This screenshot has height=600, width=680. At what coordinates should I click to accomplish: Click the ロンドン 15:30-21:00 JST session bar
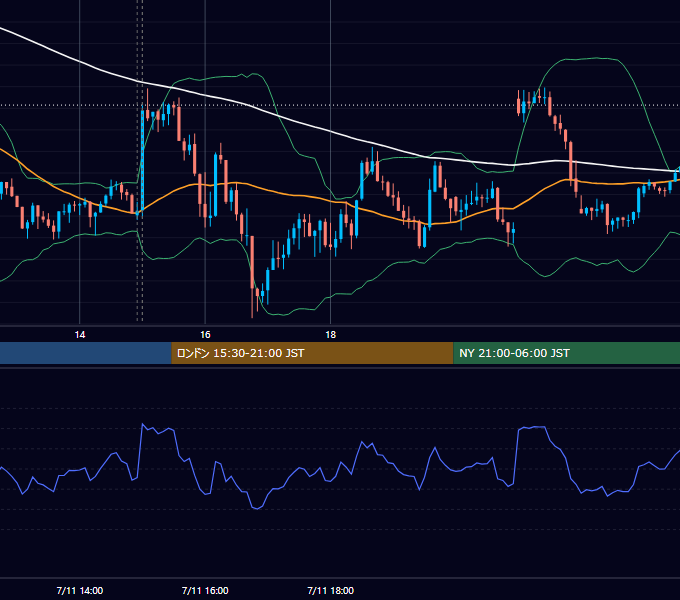click(x=312, y=353)
